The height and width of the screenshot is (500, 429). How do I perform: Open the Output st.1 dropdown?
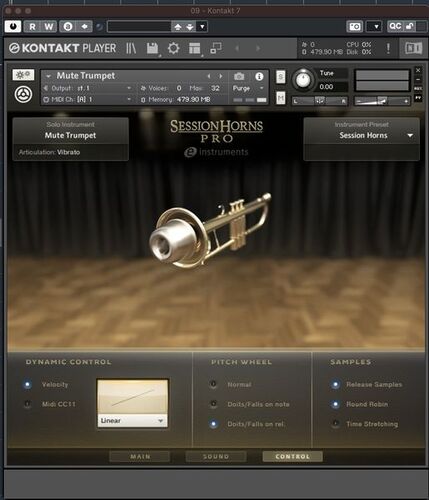[88, 88]
